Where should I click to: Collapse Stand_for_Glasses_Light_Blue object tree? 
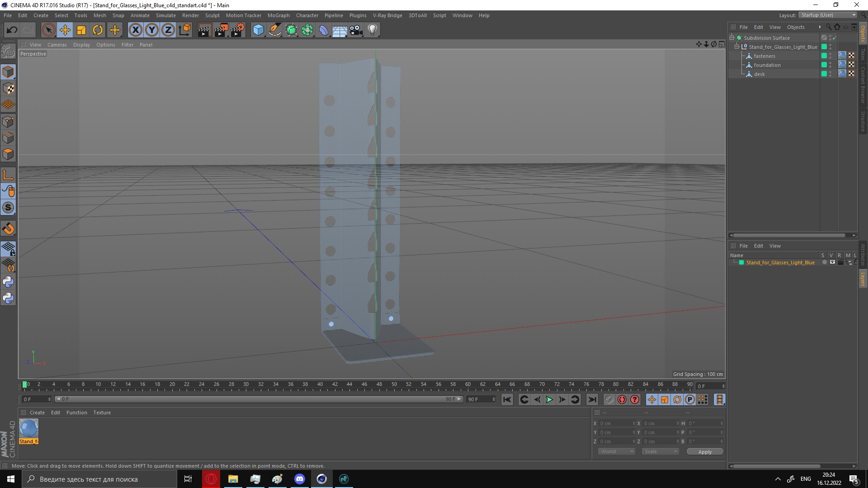click(736, 47)
